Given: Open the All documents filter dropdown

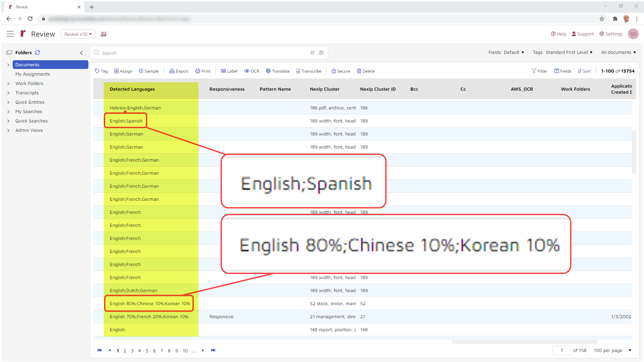Looking at the screenshot, I should tap(618, 53).
